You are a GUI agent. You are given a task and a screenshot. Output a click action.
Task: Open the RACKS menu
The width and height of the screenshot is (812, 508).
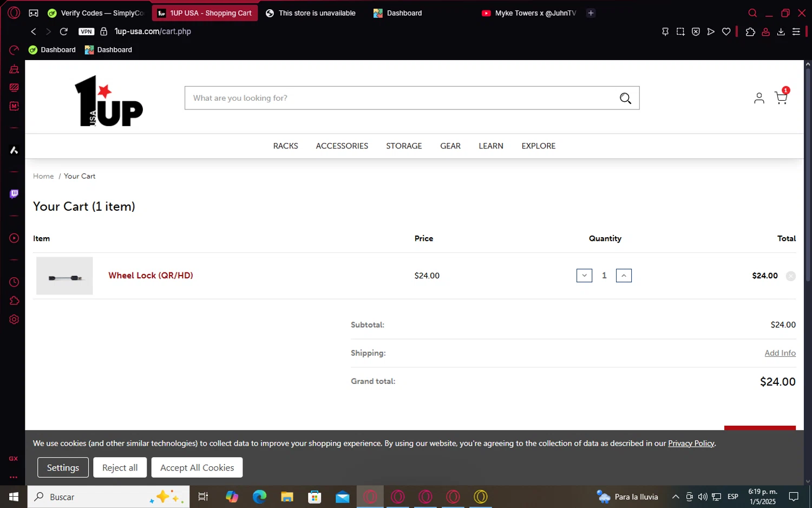click(x=286, y=146)
